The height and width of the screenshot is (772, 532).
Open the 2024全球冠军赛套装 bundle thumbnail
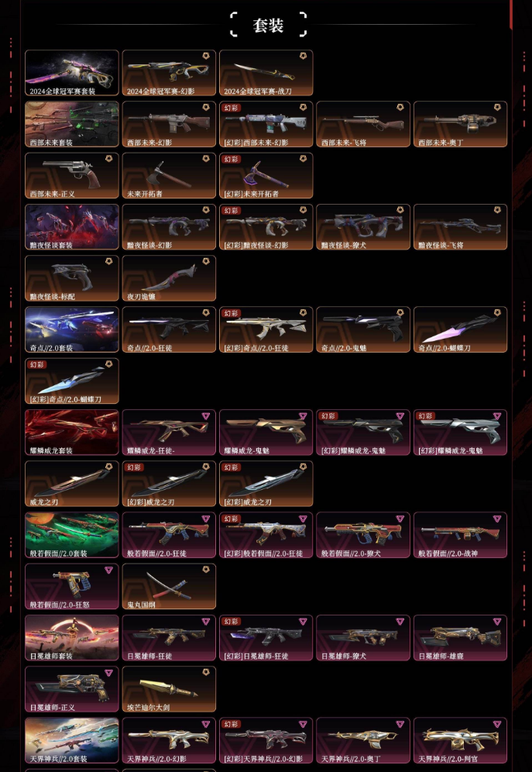tap(72, 73)
